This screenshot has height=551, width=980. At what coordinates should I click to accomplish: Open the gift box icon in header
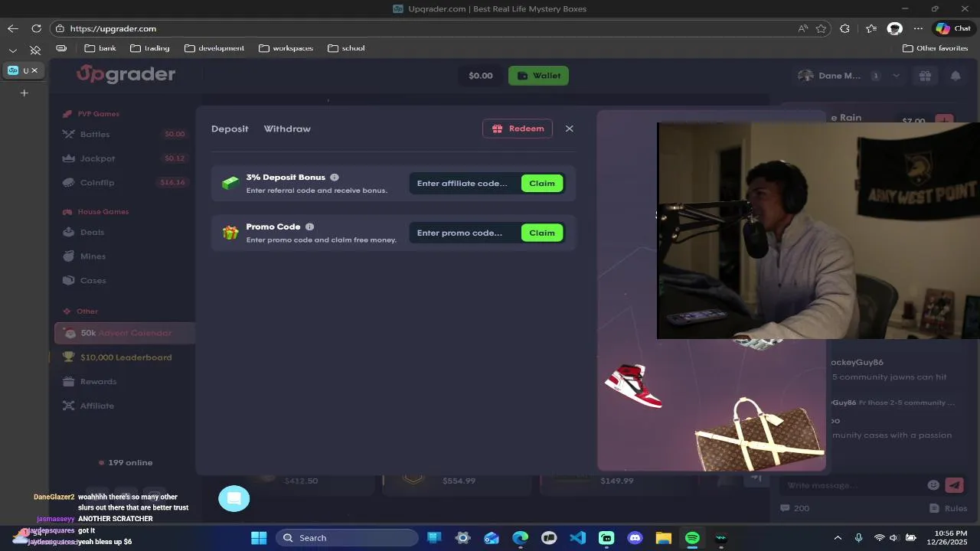(925, 76)
